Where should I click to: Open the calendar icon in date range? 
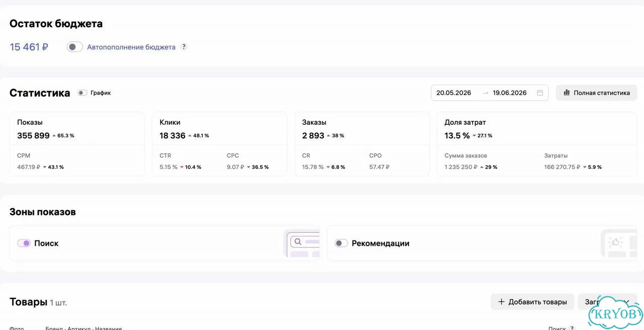tap(540, 93)
